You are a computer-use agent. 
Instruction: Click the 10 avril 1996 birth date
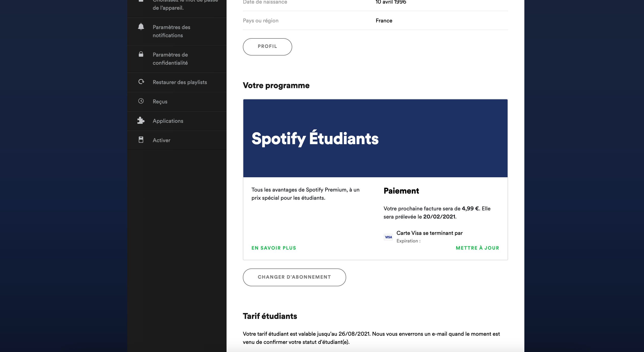391,2
